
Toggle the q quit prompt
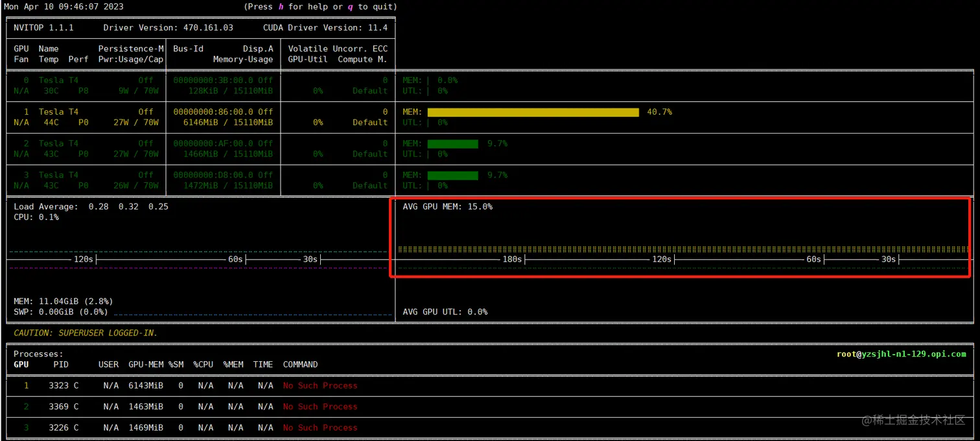[x=350, y=6]
